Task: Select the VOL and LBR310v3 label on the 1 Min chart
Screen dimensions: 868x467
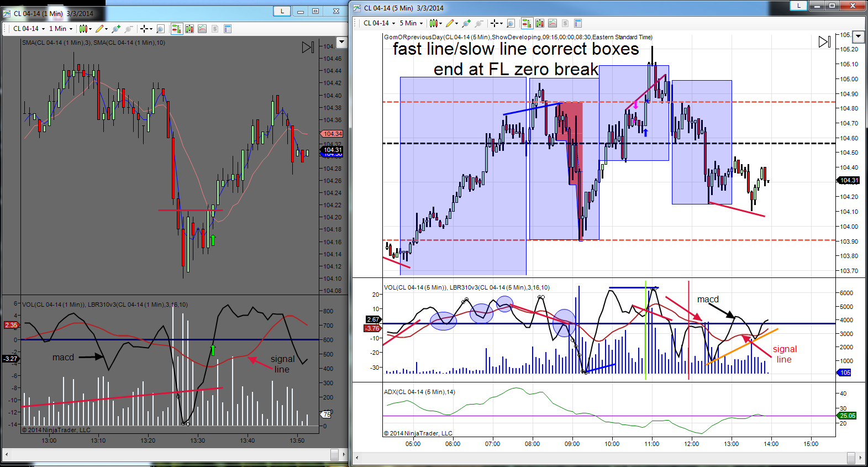Action: pyautogui.click(x=105, y=305)
